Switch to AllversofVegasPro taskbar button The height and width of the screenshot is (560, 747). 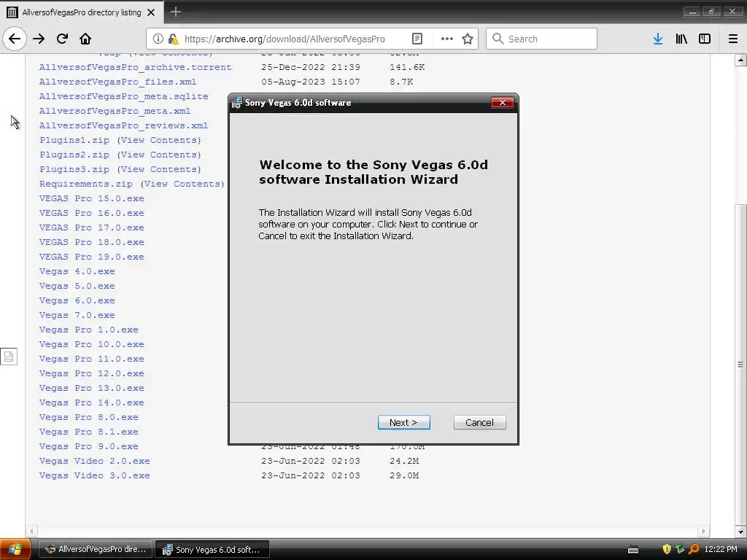(x=96, y=549)
